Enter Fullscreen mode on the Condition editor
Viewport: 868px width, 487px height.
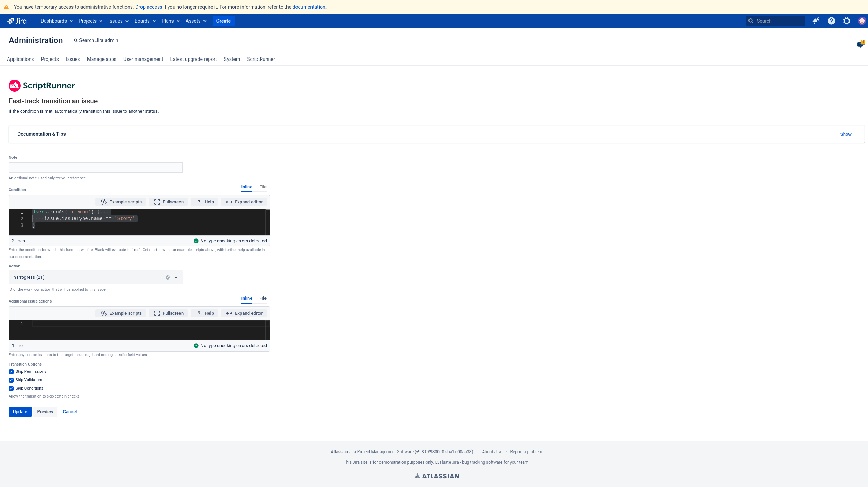click(x=168, y=202)
